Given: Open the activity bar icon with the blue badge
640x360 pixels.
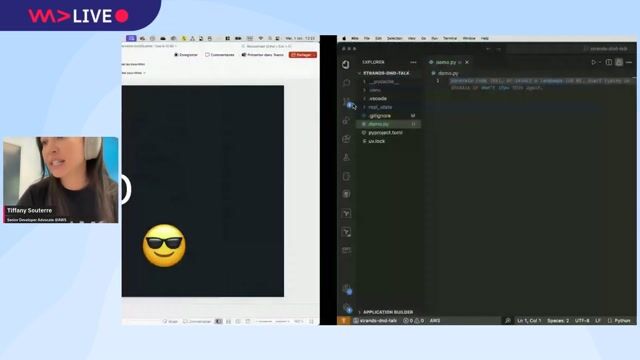Looking at the screenshot, I should click(347, 102).
